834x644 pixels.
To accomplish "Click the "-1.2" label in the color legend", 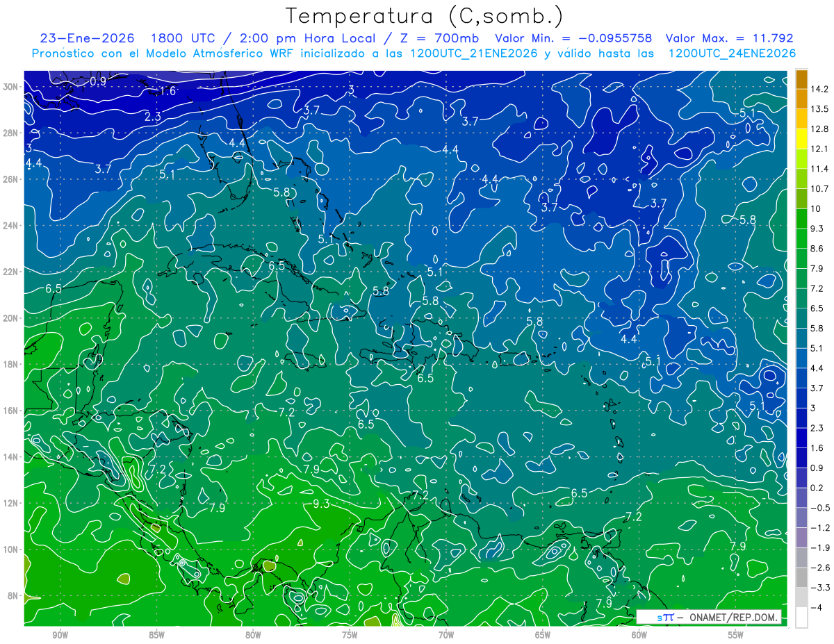I will coord(821,528).
